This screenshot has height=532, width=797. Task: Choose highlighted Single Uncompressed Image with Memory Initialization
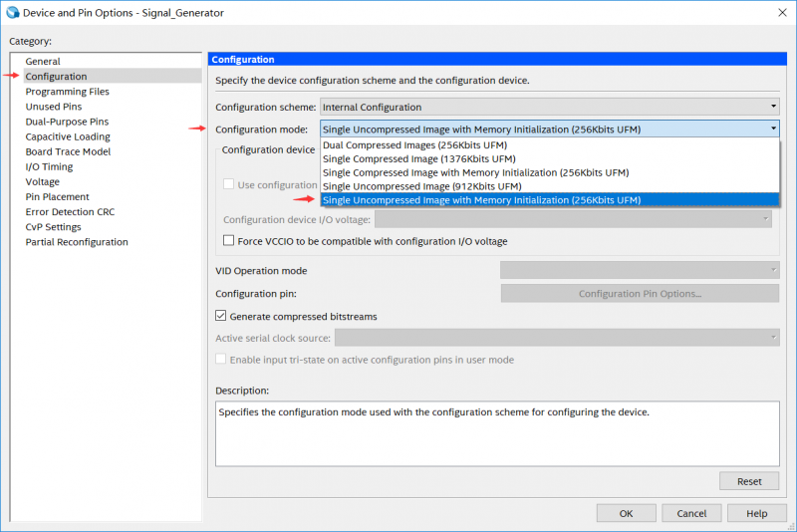coord(482,200)
